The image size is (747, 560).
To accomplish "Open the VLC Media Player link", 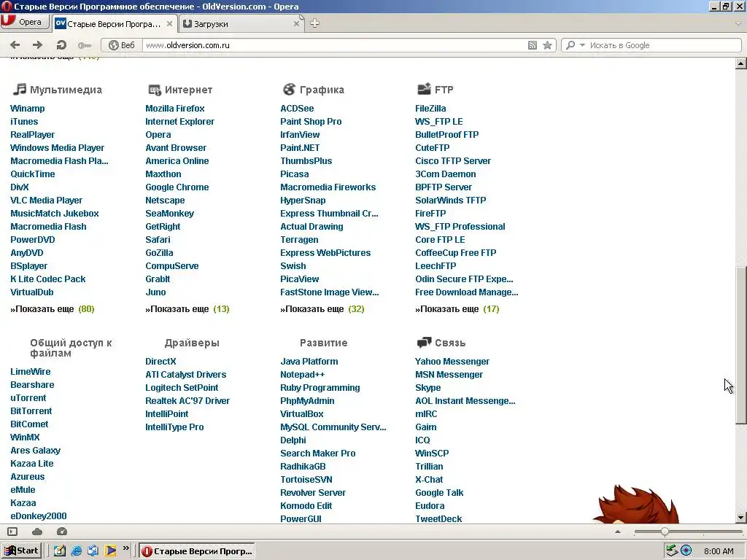I will (x=46, y=201).
